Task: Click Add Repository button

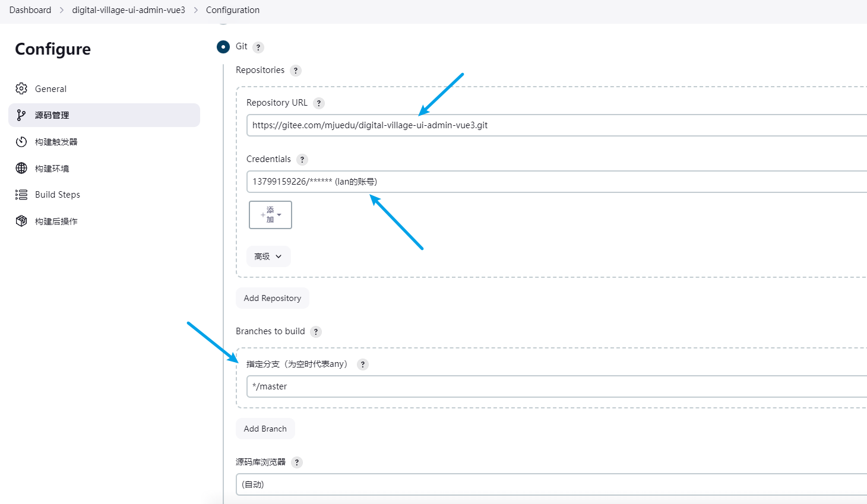Action: (273, 298)
